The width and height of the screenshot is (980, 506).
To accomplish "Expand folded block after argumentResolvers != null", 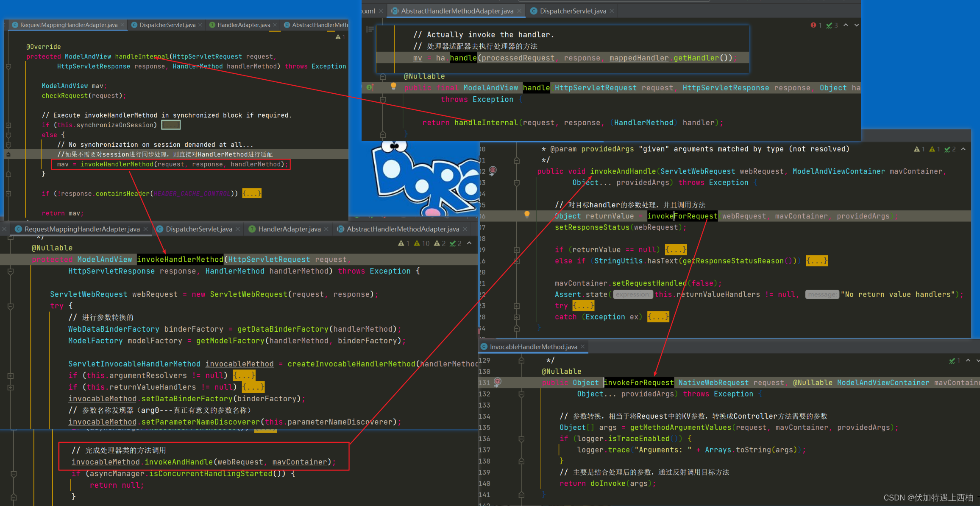I will 245,375.
